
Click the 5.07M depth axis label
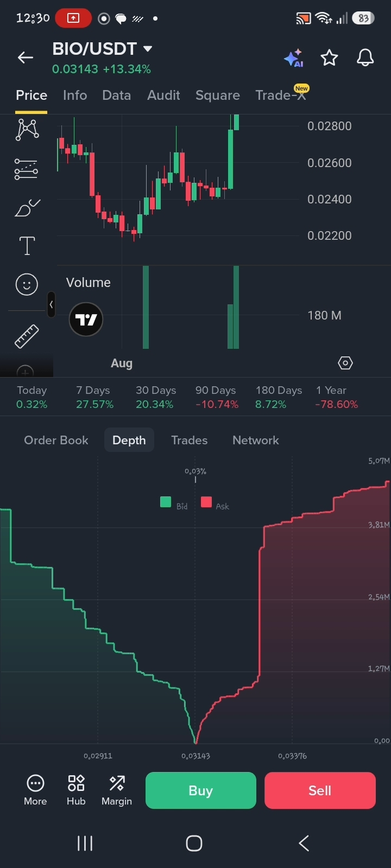(x=379, y=461)
